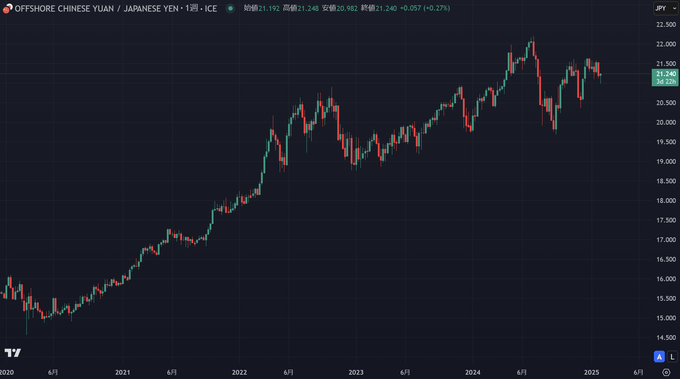Click the 18.000 price scale label
The height and width of the screenshot is (379, 680).
(666, 201)
